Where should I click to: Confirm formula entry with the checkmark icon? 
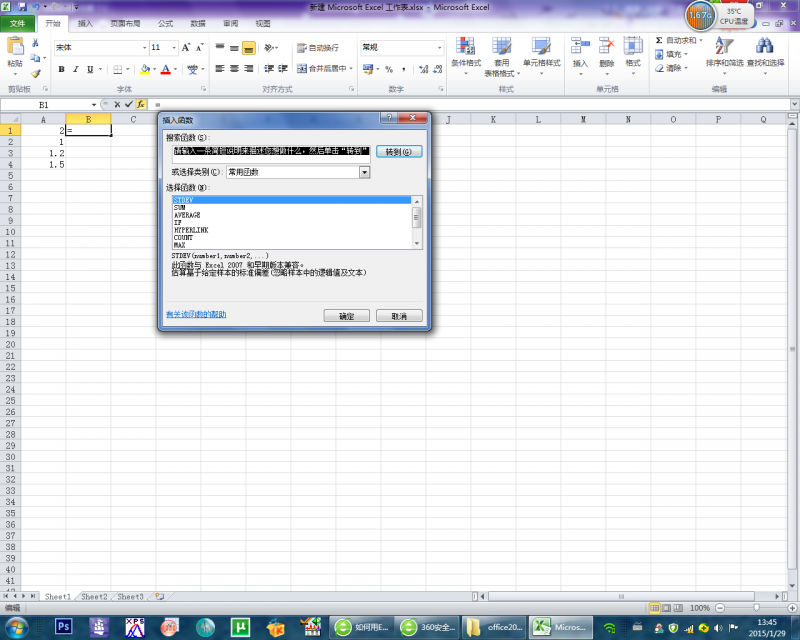[x=129, y=104]
